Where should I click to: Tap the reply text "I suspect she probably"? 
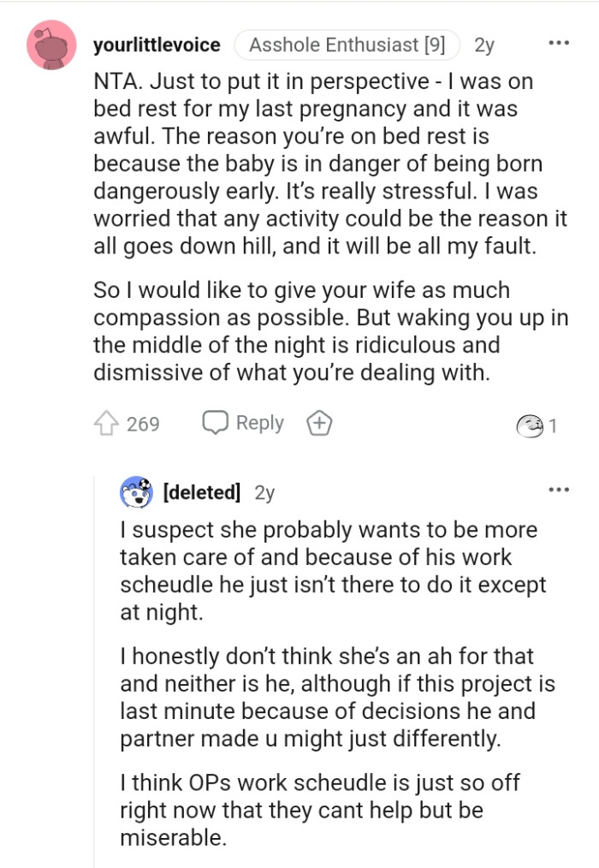pos(332,571)
